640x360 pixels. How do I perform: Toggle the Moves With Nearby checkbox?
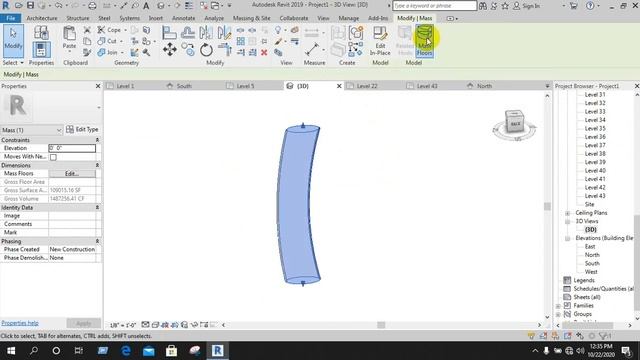[53, 157]
